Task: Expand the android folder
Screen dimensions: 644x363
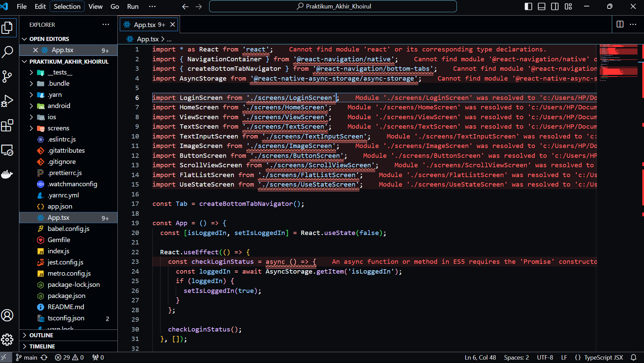Action: click(x=68, y=106)
